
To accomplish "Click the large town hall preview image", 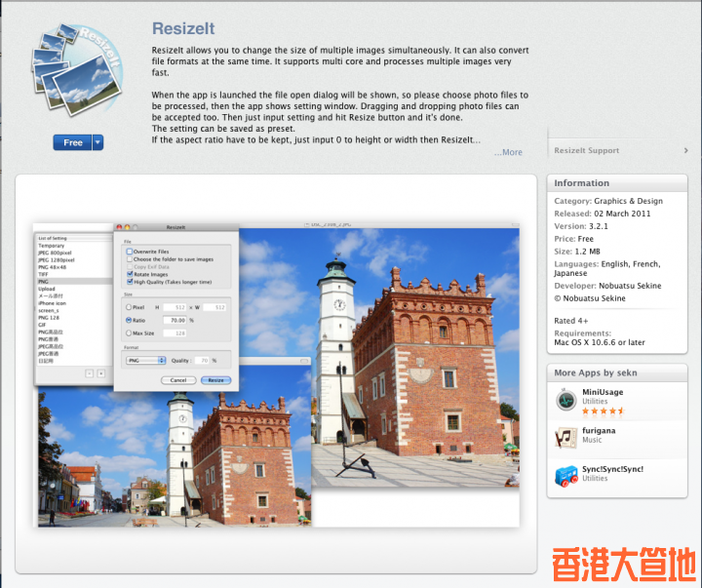I will 415,358.
